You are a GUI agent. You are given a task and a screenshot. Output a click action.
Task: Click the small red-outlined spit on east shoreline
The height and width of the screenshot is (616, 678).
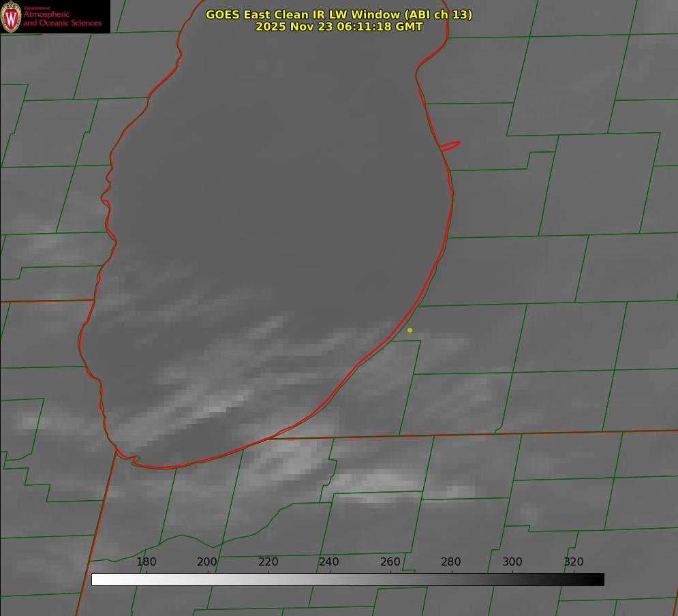[x=450, y=145]
